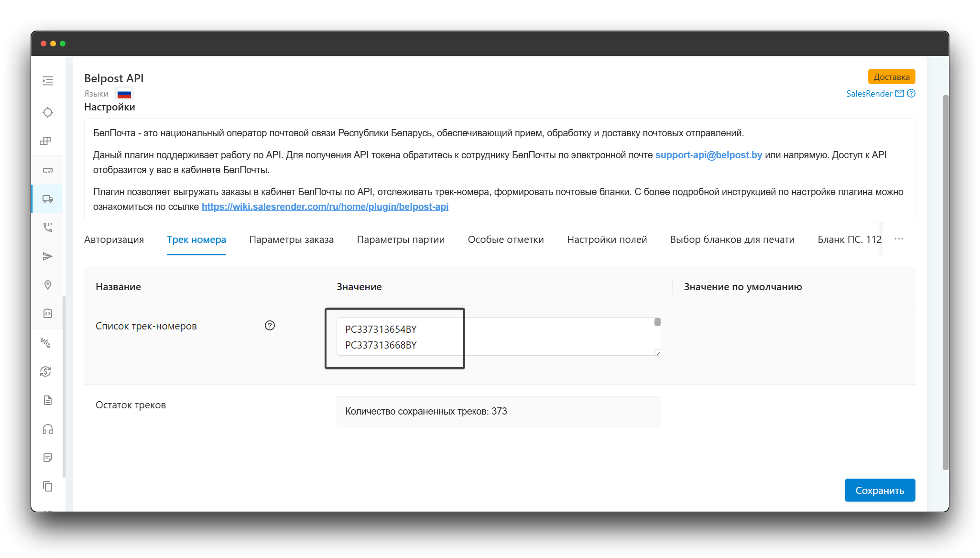Viewport: 980px width, 558px height.
Task: Open the screen with plus icon in sidebar
Action: point(47,170)
